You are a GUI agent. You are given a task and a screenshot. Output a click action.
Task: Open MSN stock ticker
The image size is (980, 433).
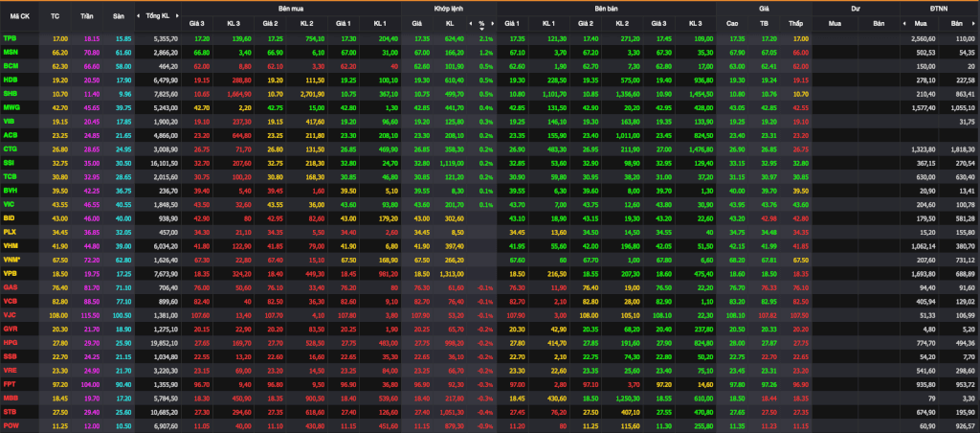coord(10,52)
